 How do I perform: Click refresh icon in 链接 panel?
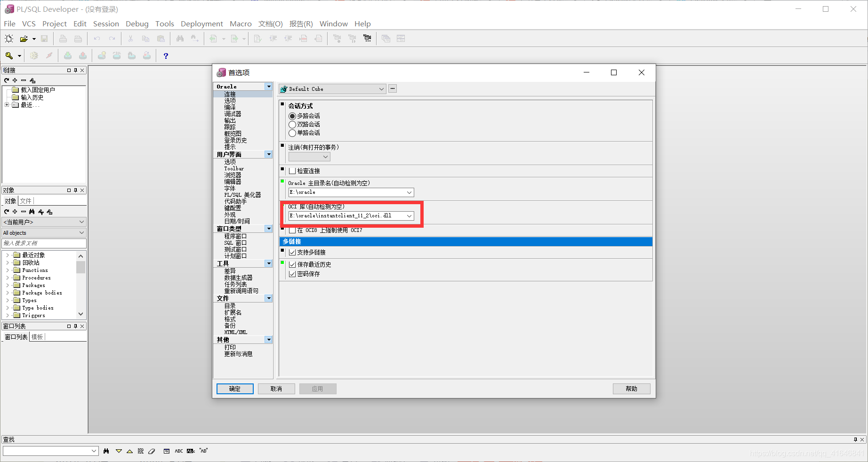click(x=7, y=80)
